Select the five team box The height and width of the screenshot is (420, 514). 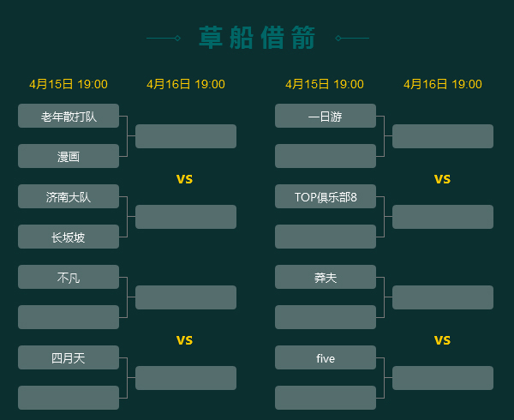[x=326, y=357]
